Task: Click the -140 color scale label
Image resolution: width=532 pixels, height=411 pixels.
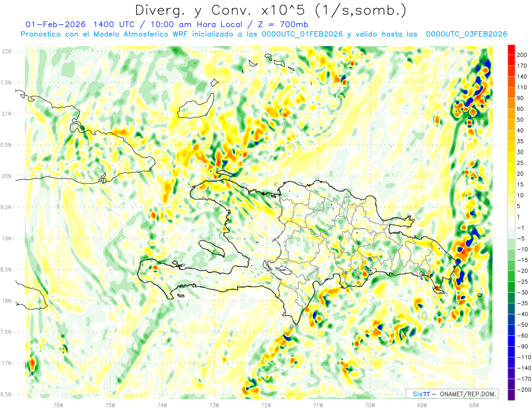Action: [524, 368]
